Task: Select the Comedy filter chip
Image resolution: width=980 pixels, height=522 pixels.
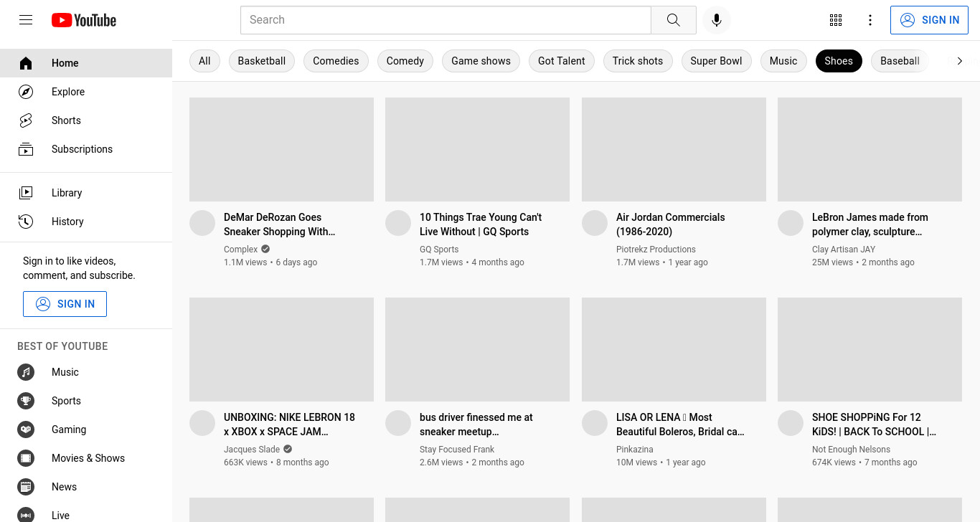Action: click(405, 61)
